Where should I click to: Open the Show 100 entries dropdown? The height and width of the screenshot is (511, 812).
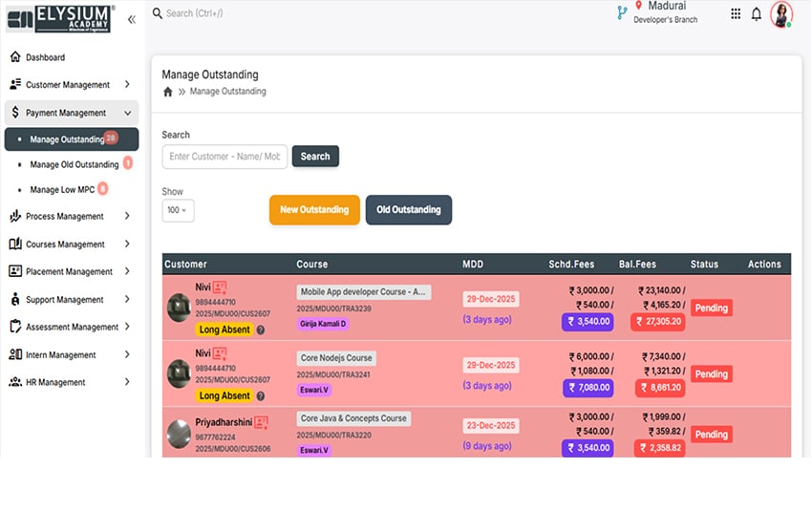[178, 210]
